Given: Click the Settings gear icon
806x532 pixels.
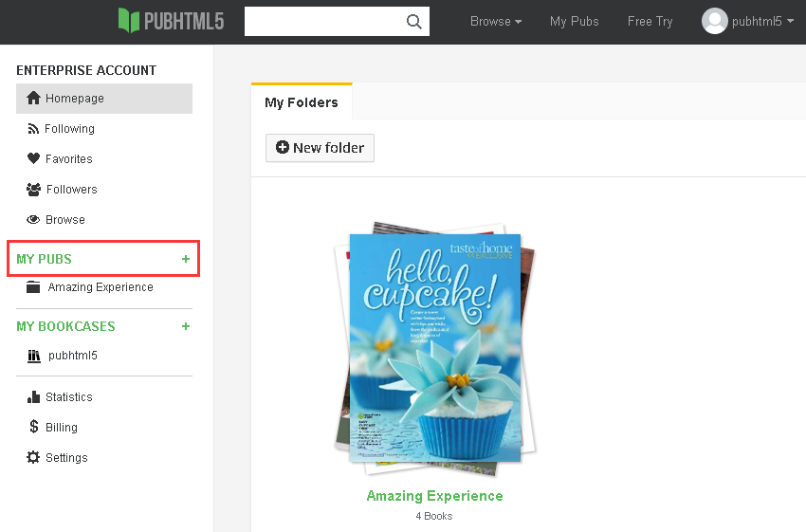Looking at the screenshot, I should click(x=33, y=458).
